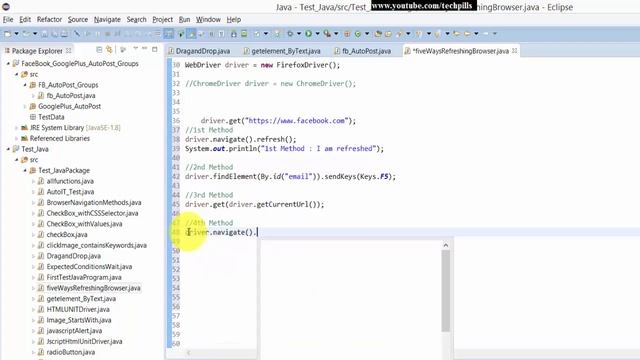Toggle Link with Editor in Package Explorer
Screen dimensions: 640x360
coord(109,50)
